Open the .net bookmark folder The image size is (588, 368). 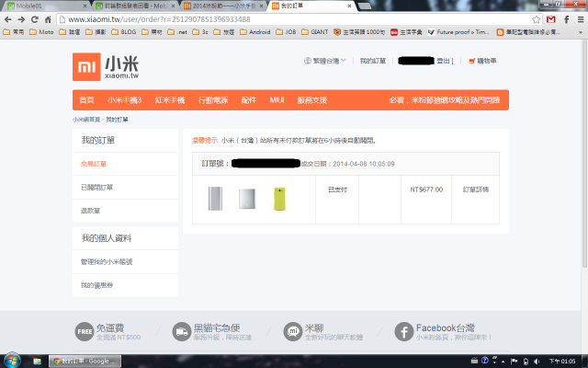coord(177,32)
